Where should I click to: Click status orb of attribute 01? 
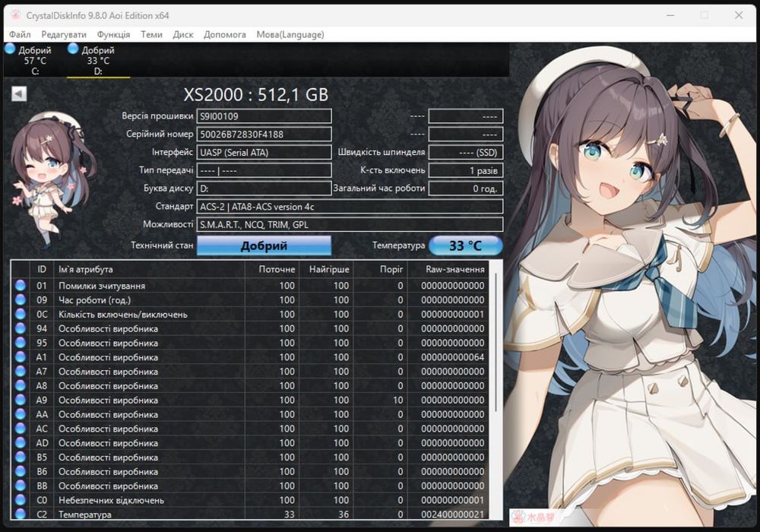(21, 286)
